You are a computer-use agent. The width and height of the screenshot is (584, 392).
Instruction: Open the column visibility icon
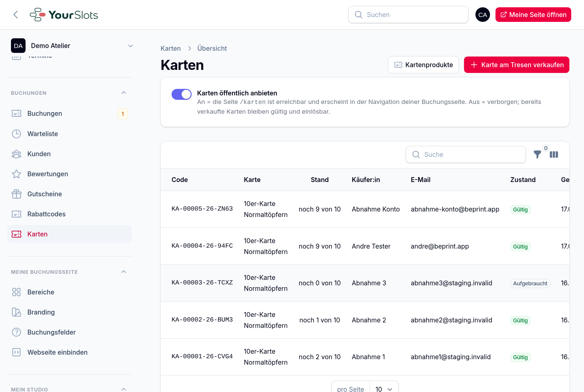pos(554,155)
